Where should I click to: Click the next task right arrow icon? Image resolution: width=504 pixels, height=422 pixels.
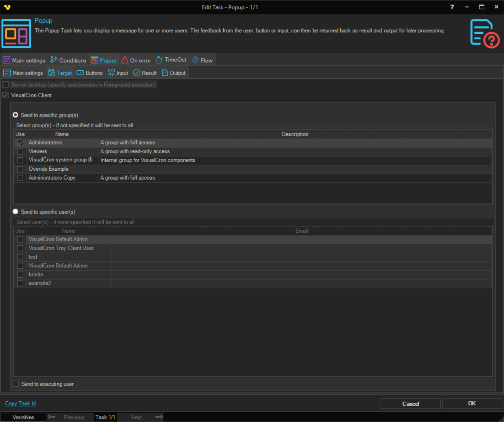pyautogui.click(x=159, y=417)
